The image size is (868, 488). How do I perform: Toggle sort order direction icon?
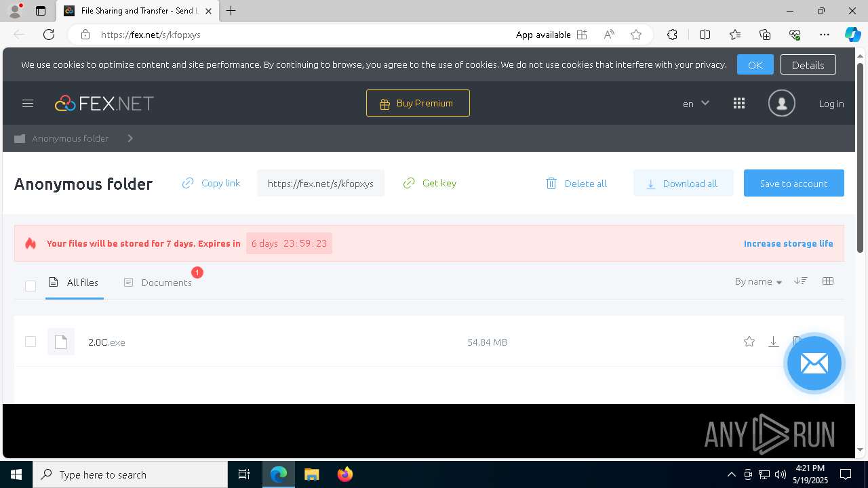(801, 281)
